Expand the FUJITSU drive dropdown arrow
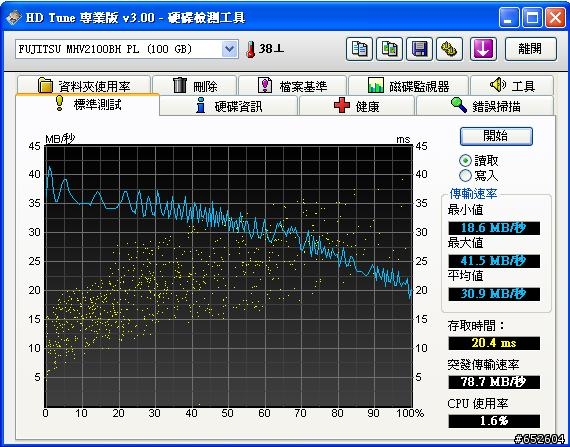 pyautogui.click(x=229, y=49)
